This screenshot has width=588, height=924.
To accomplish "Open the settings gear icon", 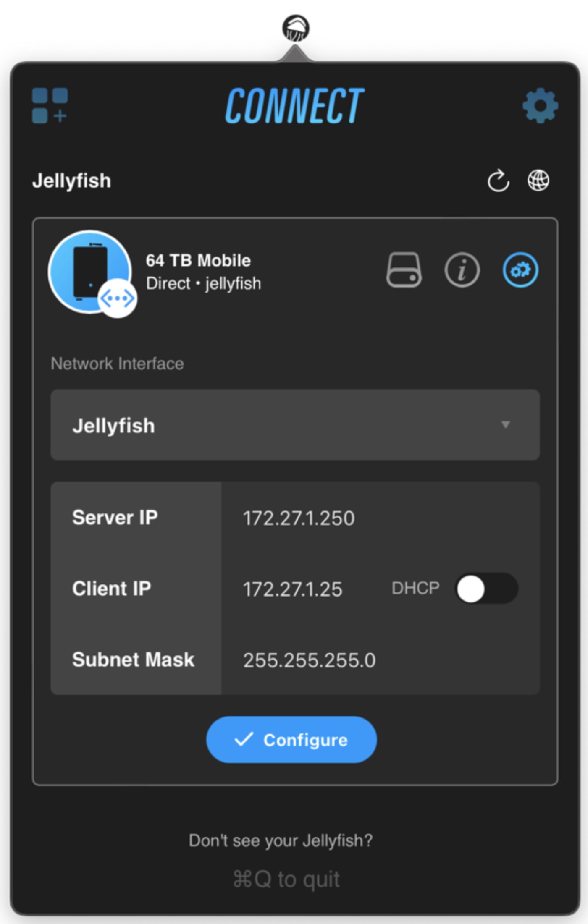I will tap(540, 105).
